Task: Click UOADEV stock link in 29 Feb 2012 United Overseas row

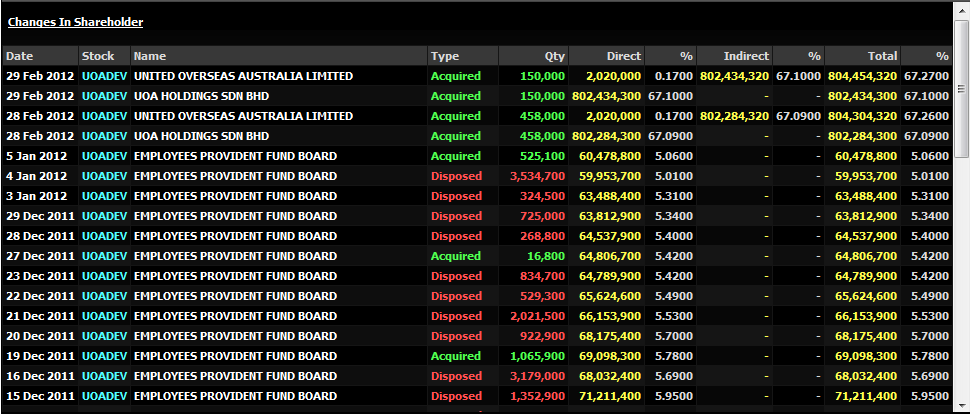Action: 105,76
